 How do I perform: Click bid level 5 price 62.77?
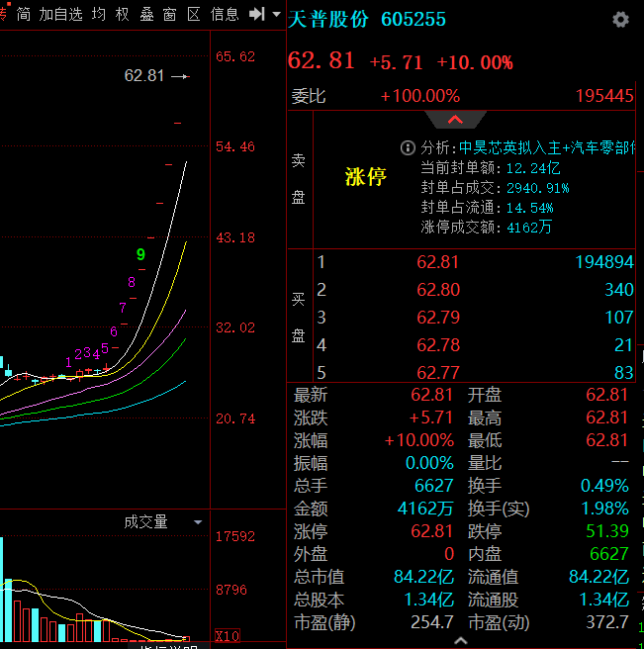pyautogui.click(x=438, y=373)
